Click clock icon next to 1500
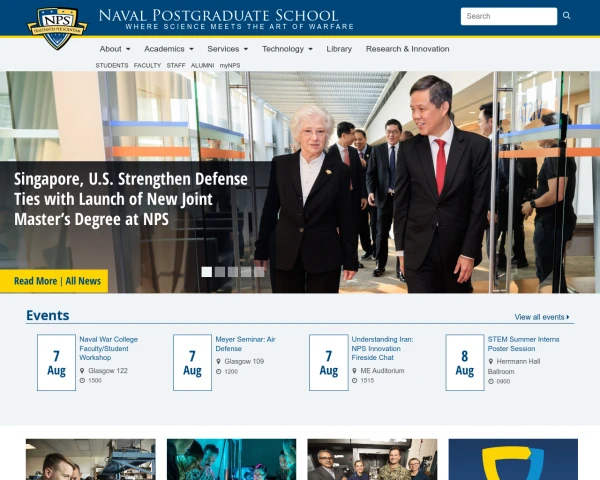 [82, 380]
